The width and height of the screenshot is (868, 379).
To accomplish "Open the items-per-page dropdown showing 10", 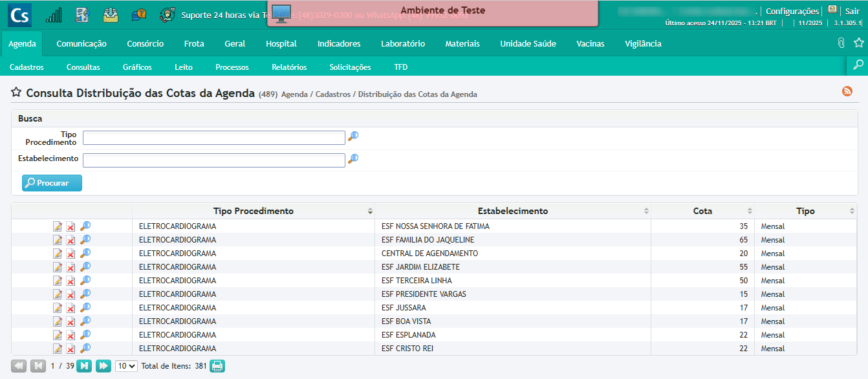I will pyautogui.click(x=126, y=366).
